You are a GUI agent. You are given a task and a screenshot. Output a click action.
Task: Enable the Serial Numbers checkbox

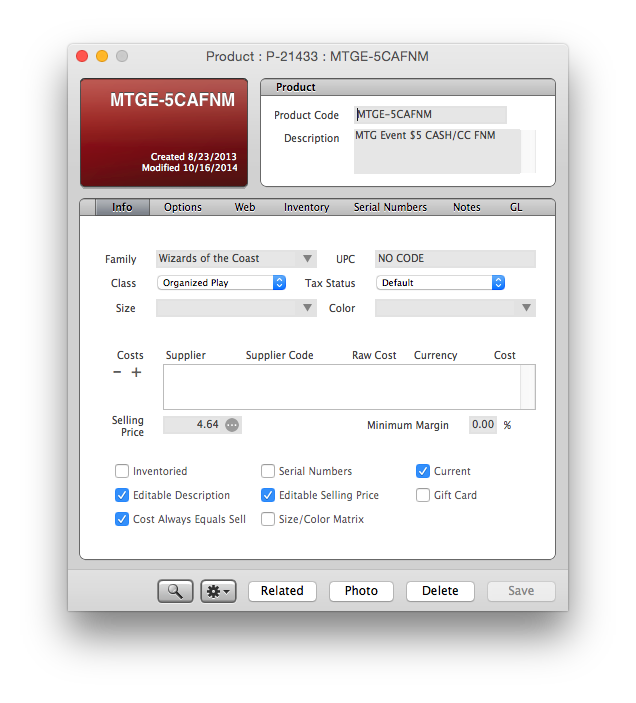pyautogui.click(x=268, y=471)
